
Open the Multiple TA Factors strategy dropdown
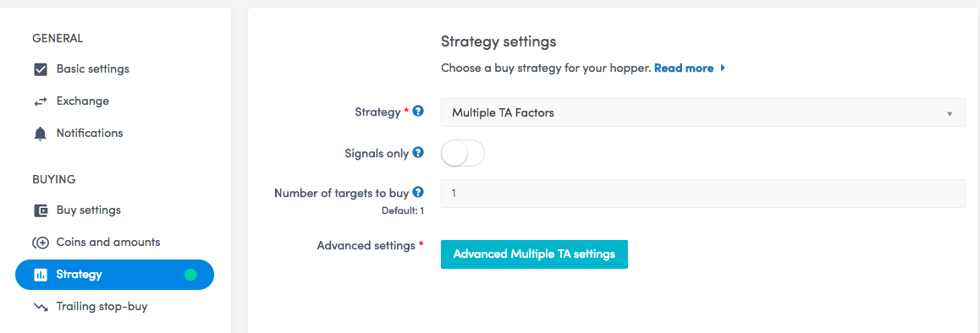click(703, 113)
